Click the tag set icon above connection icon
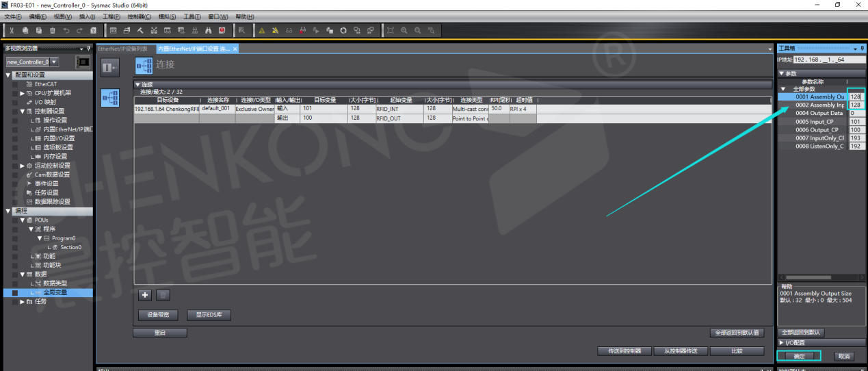The height and width of the screenshot is (371, 868). [109, 66]
